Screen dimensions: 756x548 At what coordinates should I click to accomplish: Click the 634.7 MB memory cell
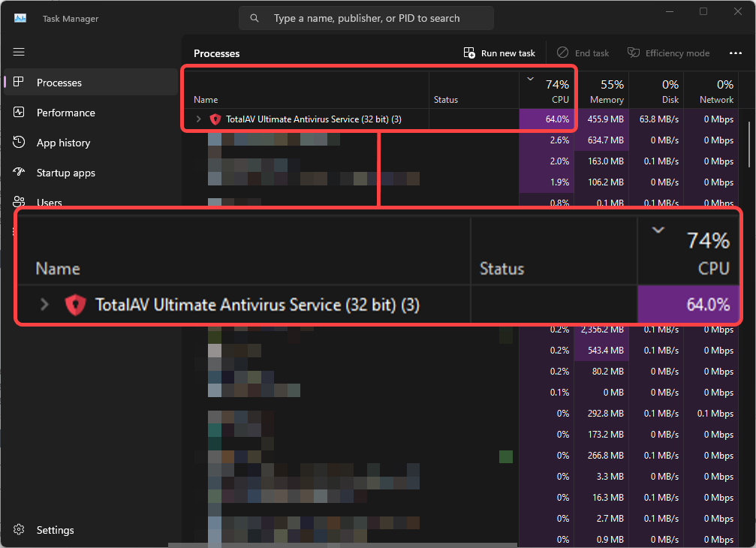[601, 140]
